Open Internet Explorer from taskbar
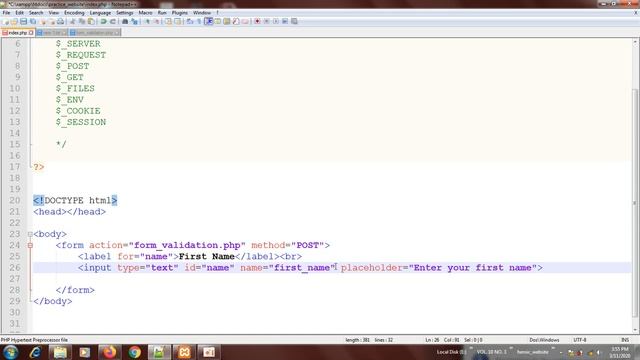 click(36, 352)
